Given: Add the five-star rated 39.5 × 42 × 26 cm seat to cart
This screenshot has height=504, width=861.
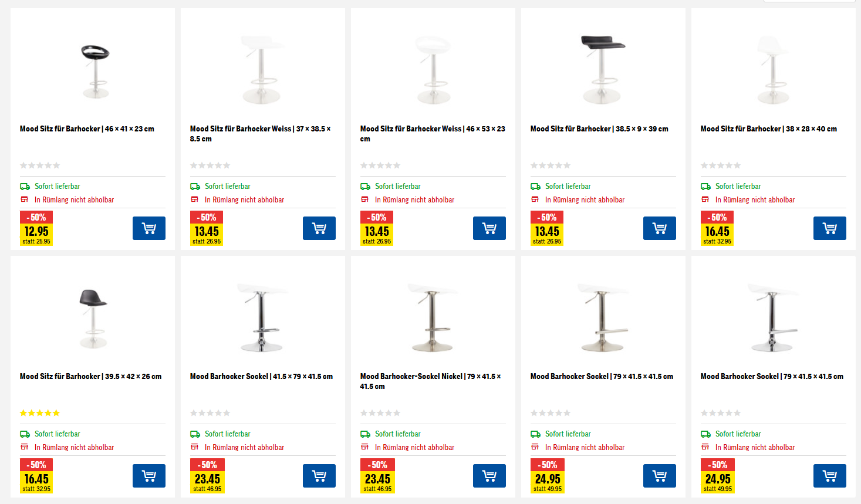Looking at the screenshot, I should [148, 476].
